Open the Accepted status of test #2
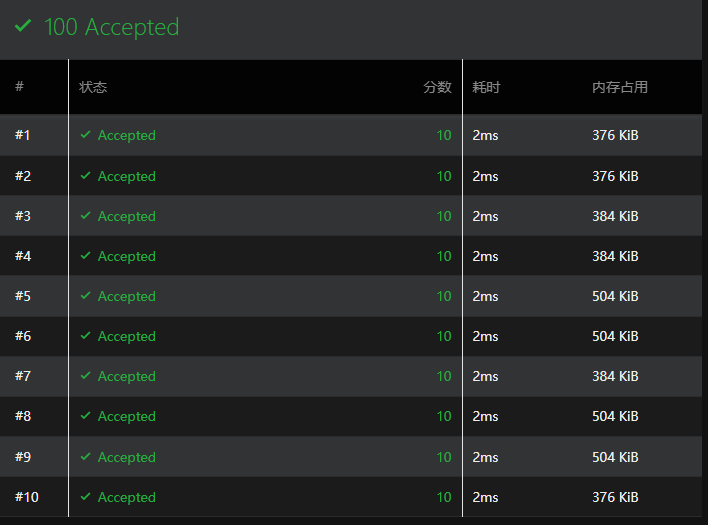 coord(126,176)
